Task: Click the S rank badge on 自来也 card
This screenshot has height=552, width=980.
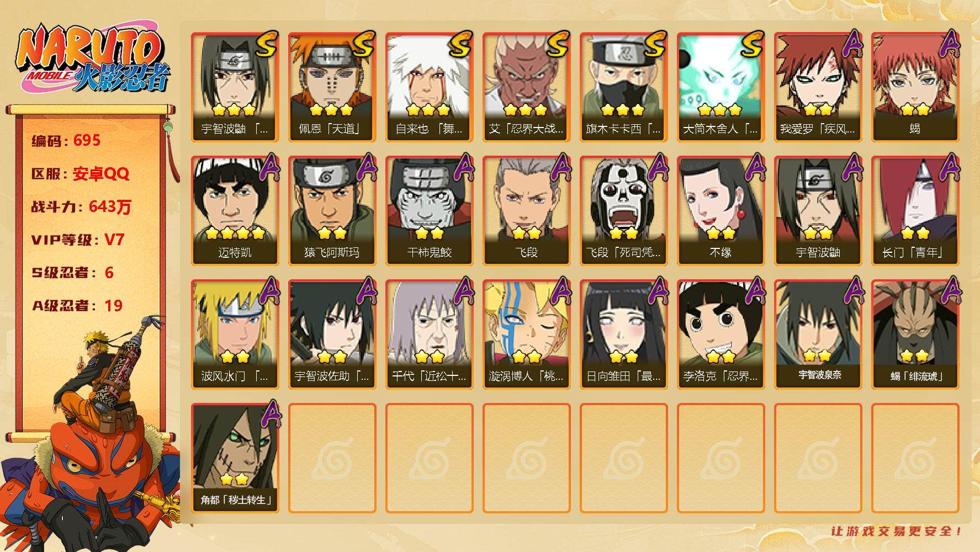Action: point(461,44)
